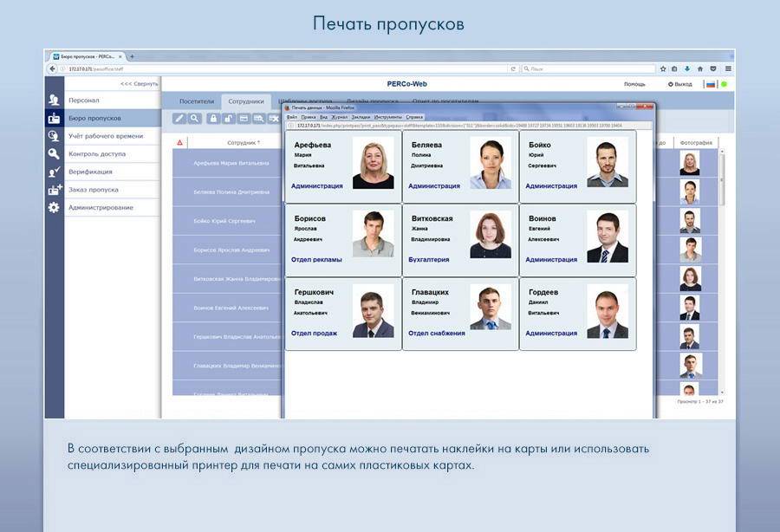The width and height of the screenshot is (780, 532).
Task: Click the magnifier search icon in toolbar
Action: (x=195, y=119)
